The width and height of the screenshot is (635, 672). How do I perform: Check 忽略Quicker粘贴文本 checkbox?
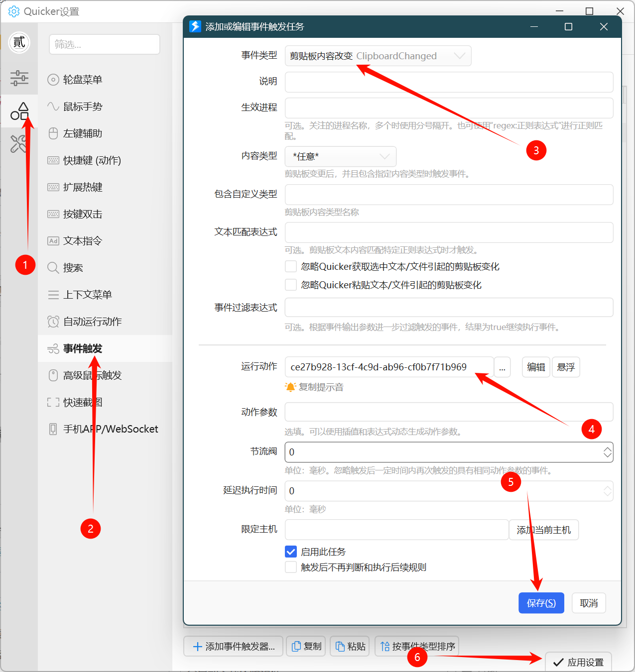291,285
